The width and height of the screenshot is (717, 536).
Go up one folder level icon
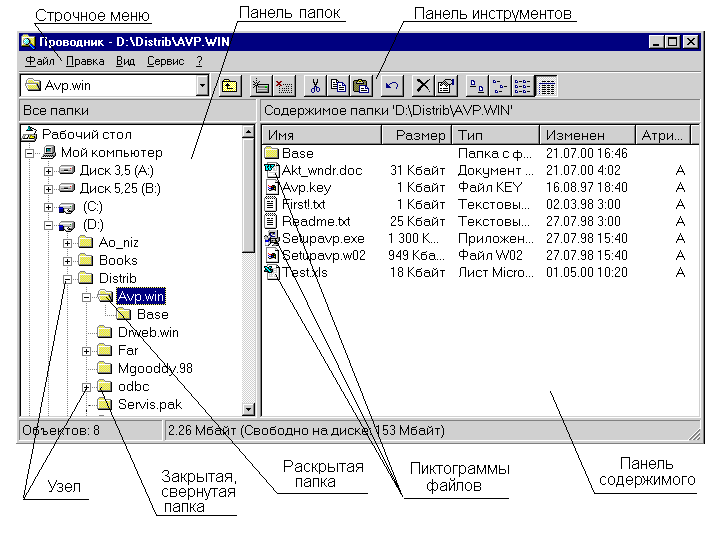(x=230, y=86)
